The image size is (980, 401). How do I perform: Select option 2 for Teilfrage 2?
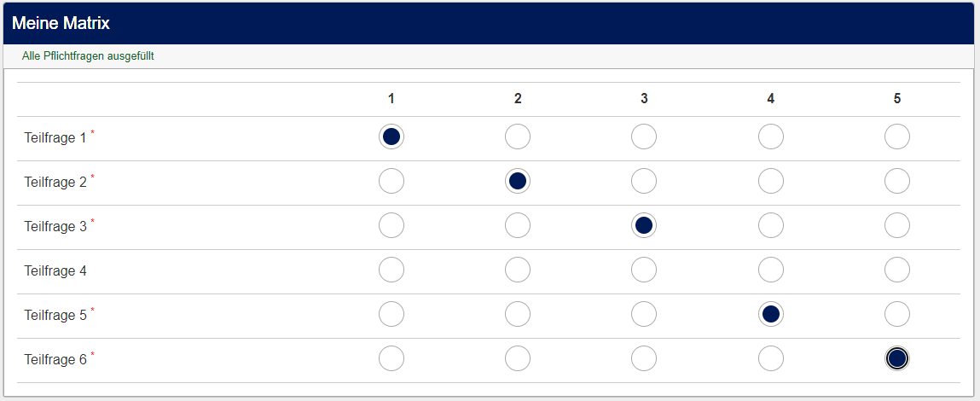tap(518, 181)
